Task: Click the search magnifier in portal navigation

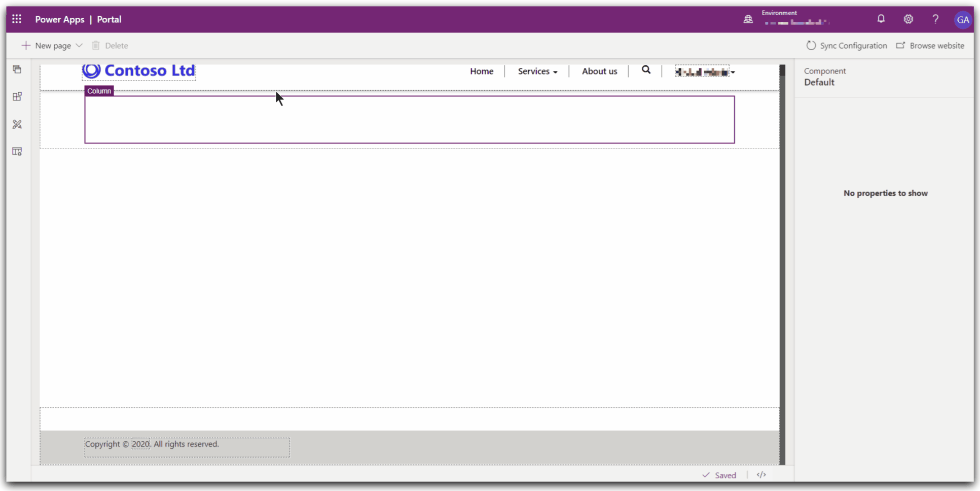Action: point(646,70)
